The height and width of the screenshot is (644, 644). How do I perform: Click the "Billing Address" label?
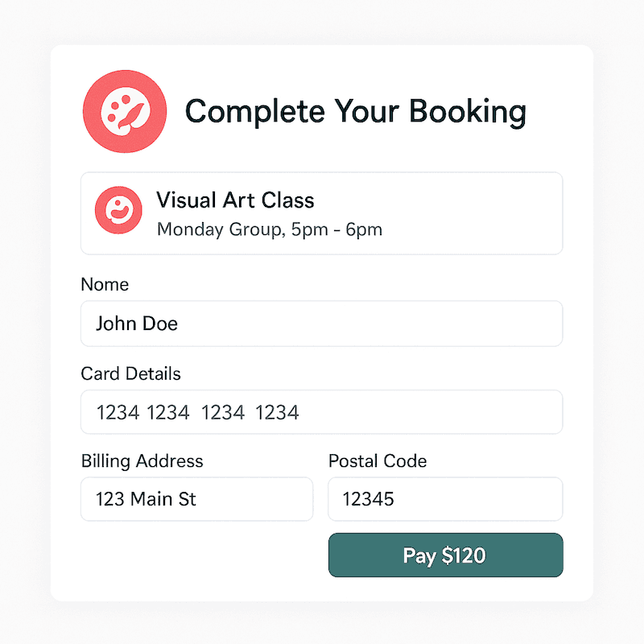[142, 461]
